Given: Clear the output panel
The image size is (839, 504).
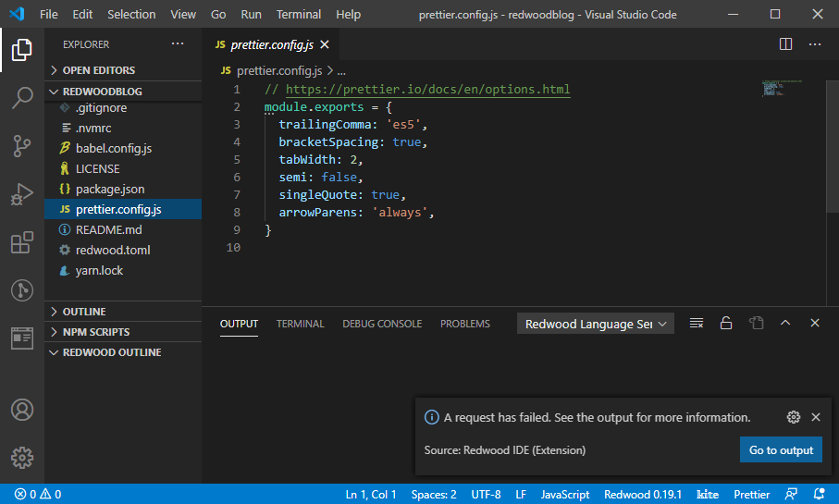Looking at the screenshot, I should point(697,323).
